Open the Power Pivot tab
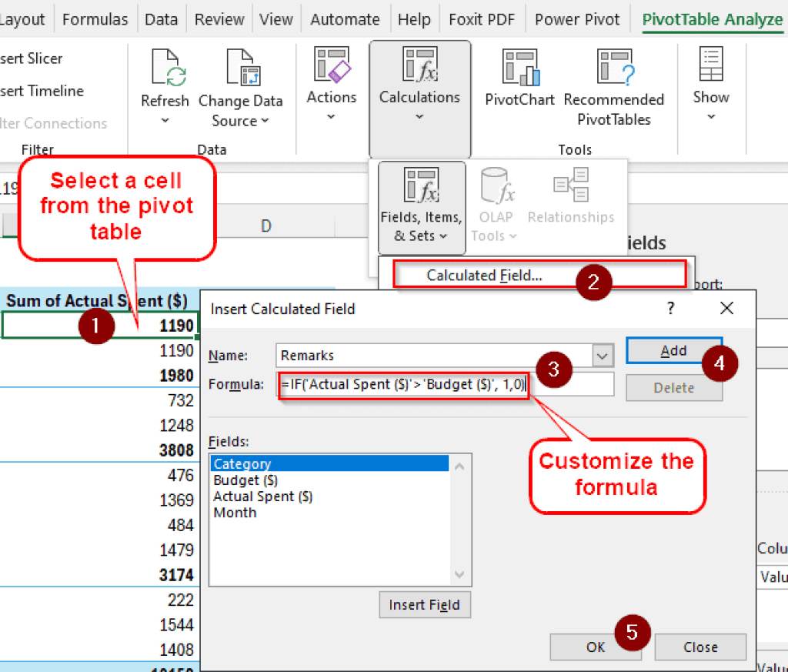The width and height of the screenshot is (788, 672). (x=577, y=18)
